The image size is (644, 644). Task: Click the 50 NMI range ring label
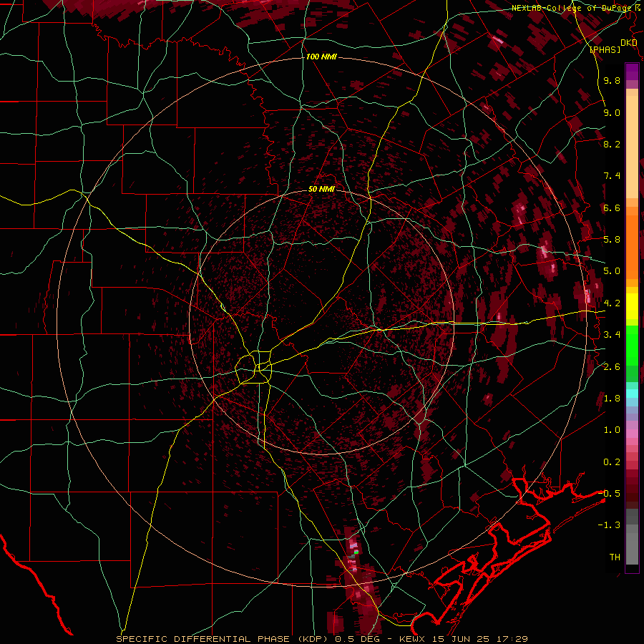click(321, 189)
